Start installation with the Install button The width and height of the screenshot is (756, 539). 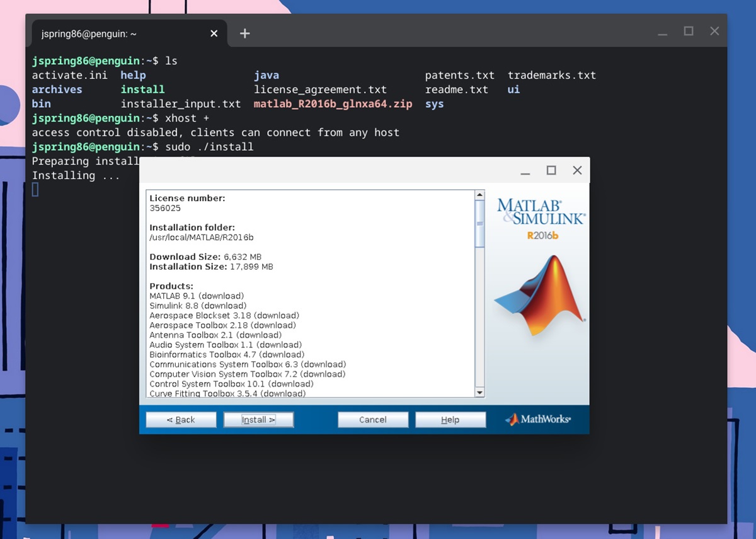[258, 420]
